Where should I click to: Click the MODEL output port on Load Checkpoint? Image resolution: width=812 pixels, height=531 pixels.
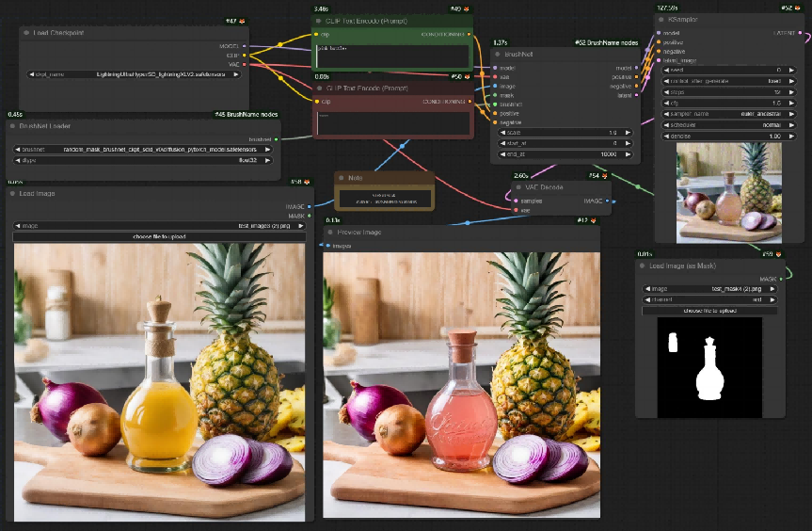[x=245, y=46]
